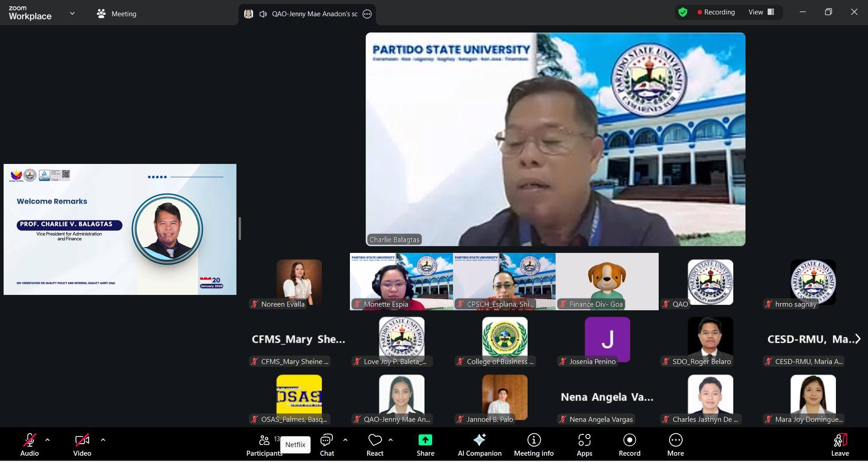This screenshot has width=868, height=462.
Task: Show next page of participant thumbnails
Action: point(857,339)
